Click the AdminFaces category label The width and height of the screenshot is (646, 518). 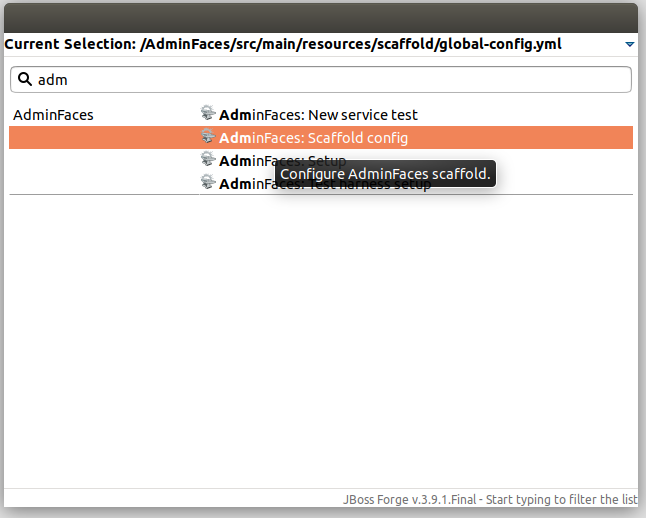53,115
